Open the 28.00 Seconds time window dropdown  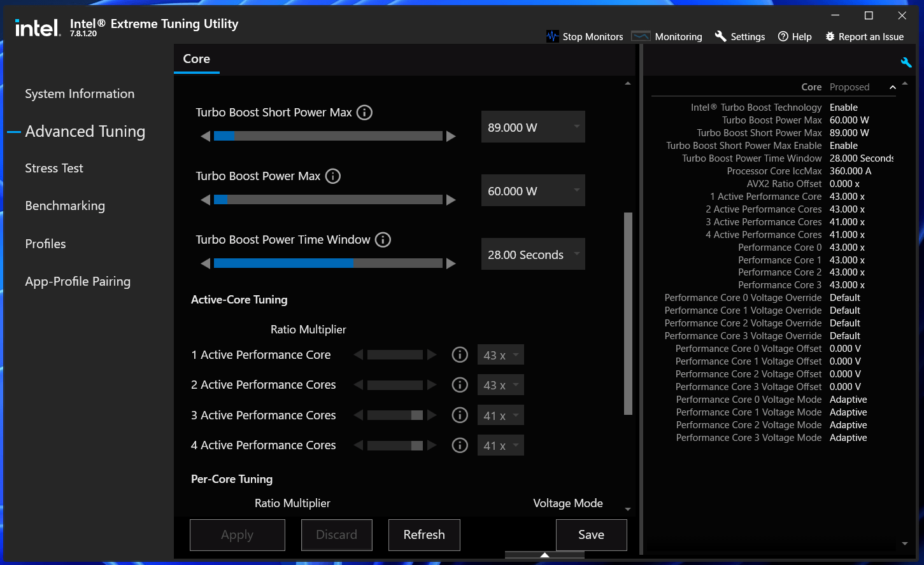point(533,255)
